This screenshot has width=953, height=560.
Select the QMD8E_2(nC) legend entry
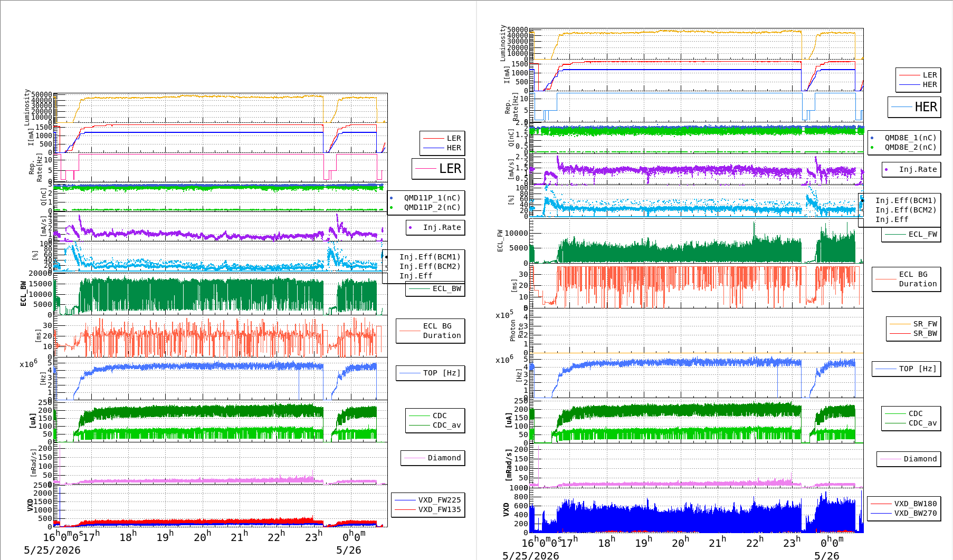[904, 147]
